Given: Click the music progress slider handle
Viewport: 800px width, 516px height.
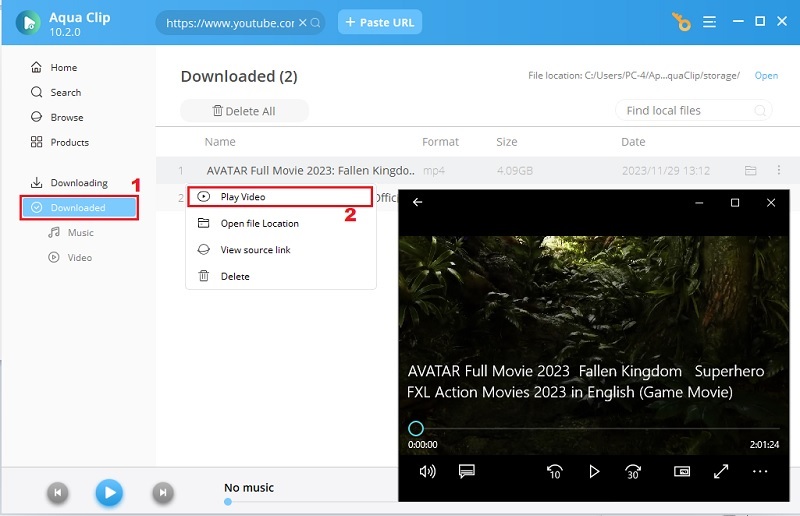Looking at the screenshot, I should [x=228, y=502].
